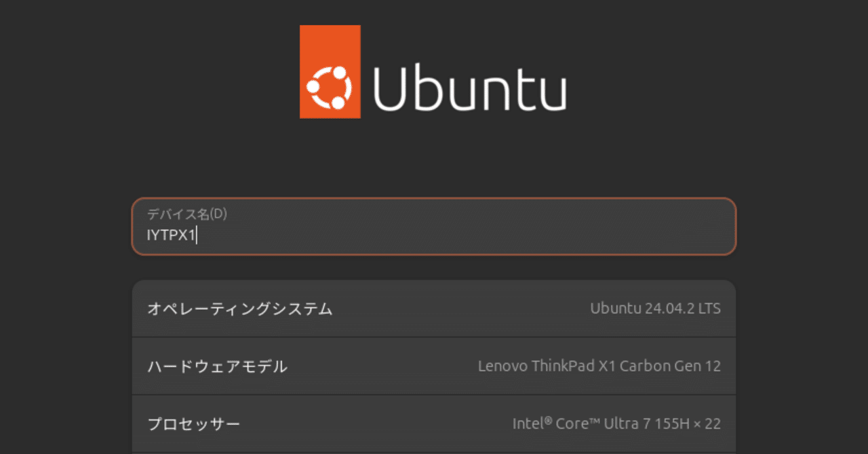The height and width of the screenshot is (454, 868).
Task: Select the orange Circle of Friends emblem
Action: tap(330, 86)
